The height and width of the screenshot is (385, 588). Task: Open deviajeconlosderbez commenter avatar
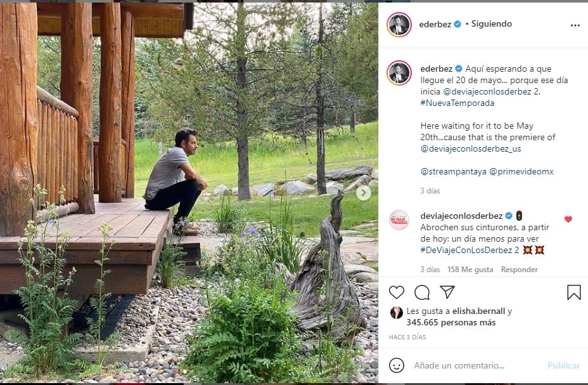(399, 220)
